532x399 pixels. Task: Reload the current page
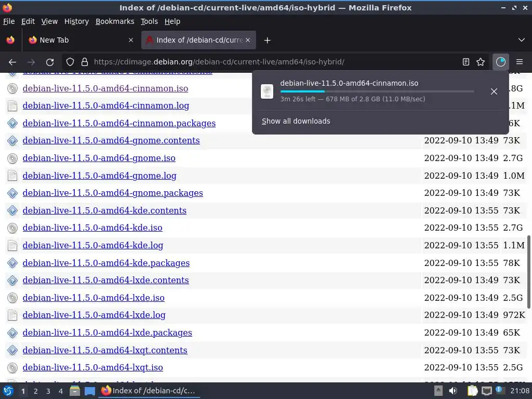click(x=50, y=62)
